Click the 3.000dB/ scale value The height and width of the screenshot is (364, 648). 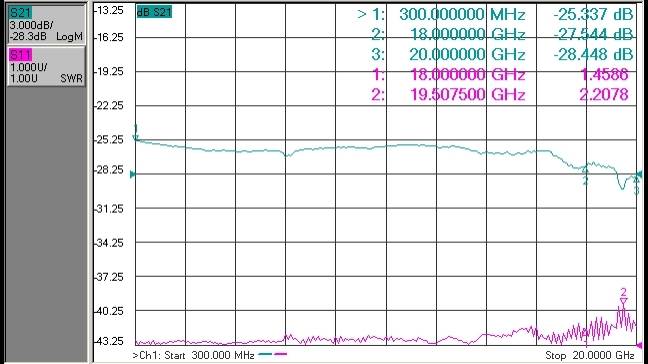tap(31, 25)
